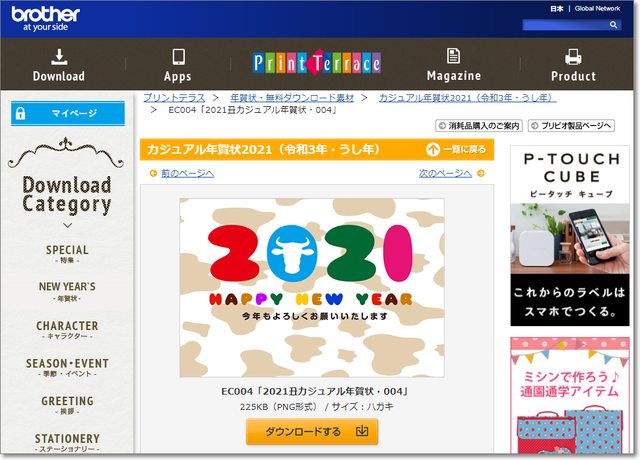This screenshot has height=460, width=640.
Task: Click 一覧に戻る back to list button
Action: [456, 150]
